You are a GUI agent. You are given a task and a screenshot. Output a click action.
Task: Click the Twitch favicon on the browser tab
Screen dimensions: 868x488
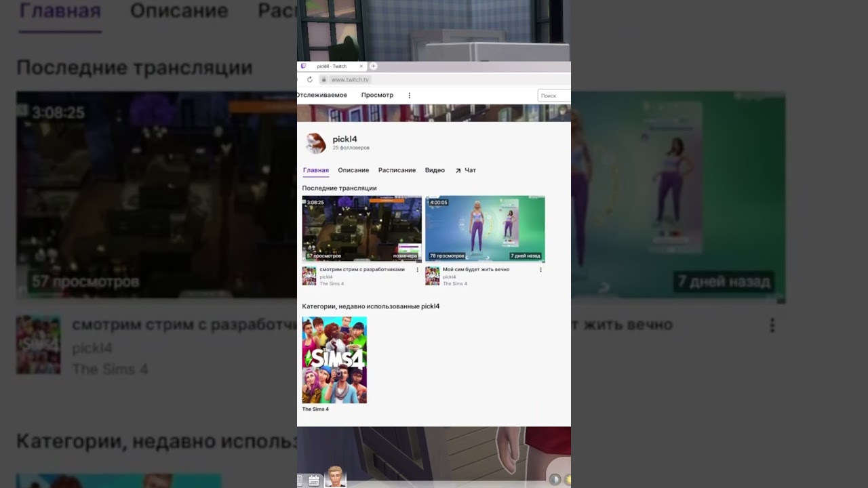(x=303, y=66)
